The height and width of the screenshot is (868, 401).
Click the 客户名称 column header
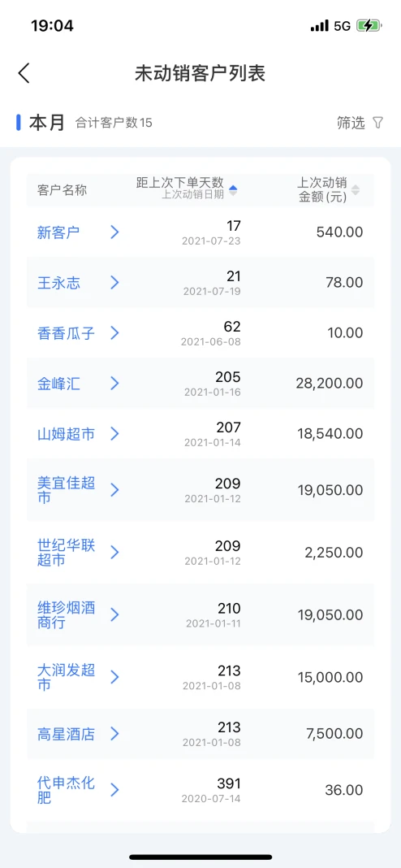coord(62,190)
